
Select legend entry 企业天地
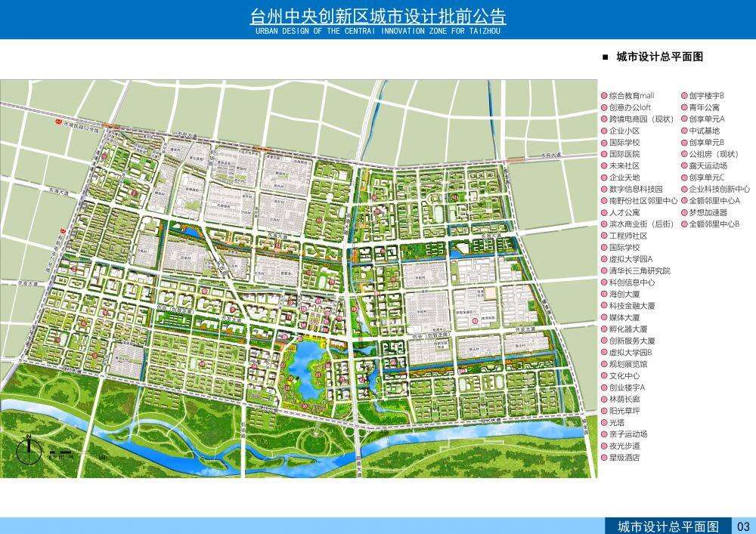coord(621,177)
